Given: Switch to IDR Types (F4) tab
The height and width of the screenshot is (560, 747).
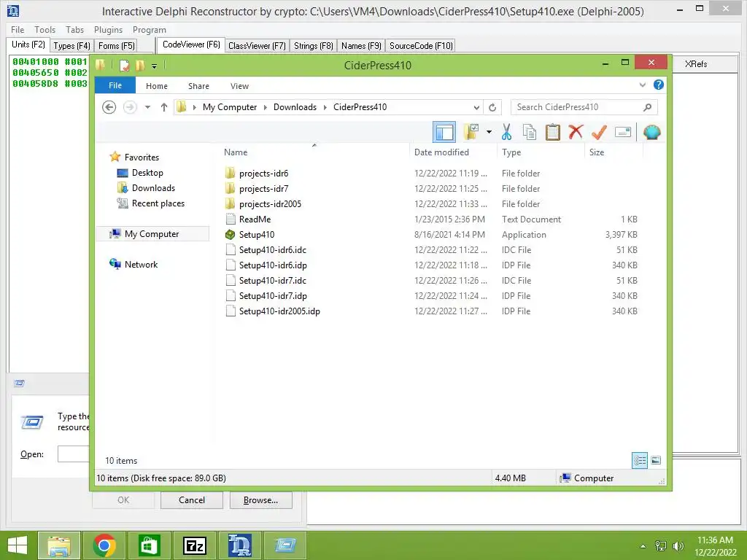Looking at the screenshot, I should click(x=71, y=46).
